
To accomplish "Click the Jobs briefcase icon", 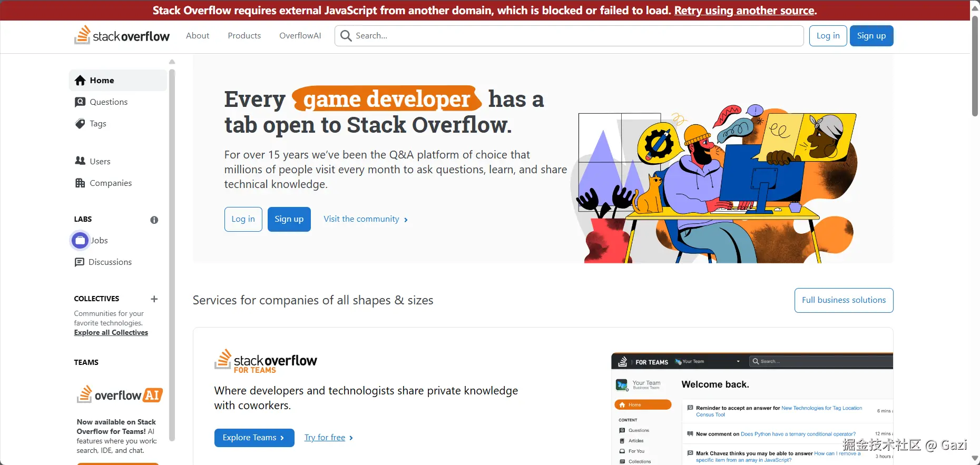I will (x=80, y=241).
